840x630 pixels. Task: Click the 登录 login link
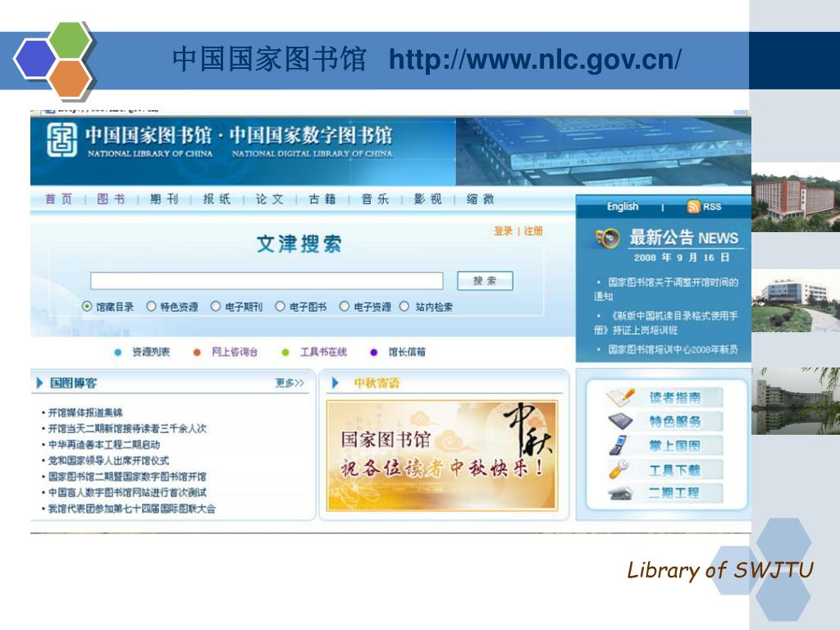pos(503,231)
